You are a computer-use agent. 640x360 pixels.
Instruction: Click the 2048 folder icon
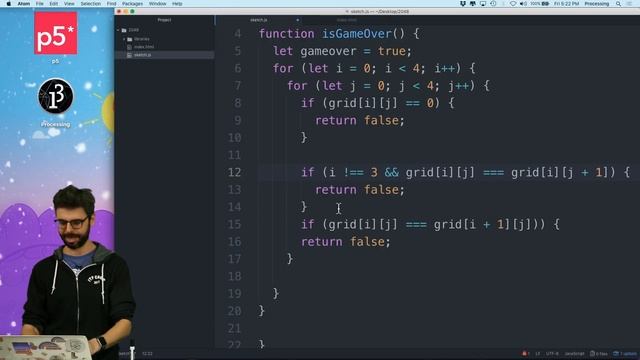(124, 30)
